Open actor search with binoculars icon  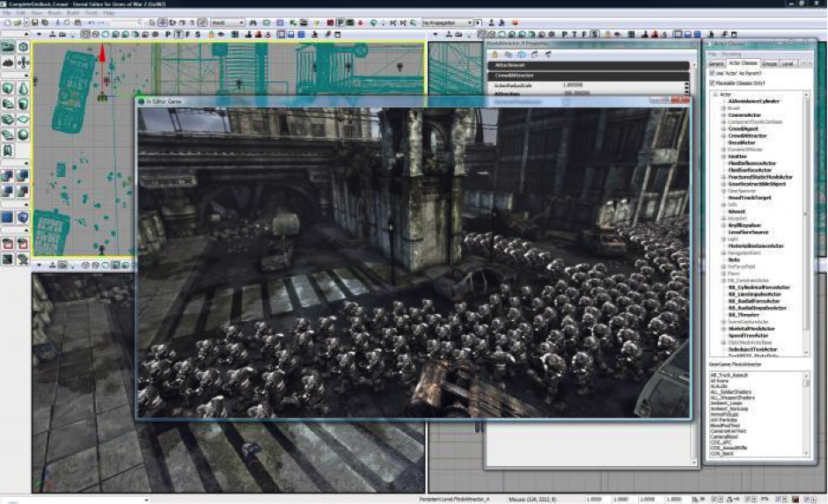(253, 23)
